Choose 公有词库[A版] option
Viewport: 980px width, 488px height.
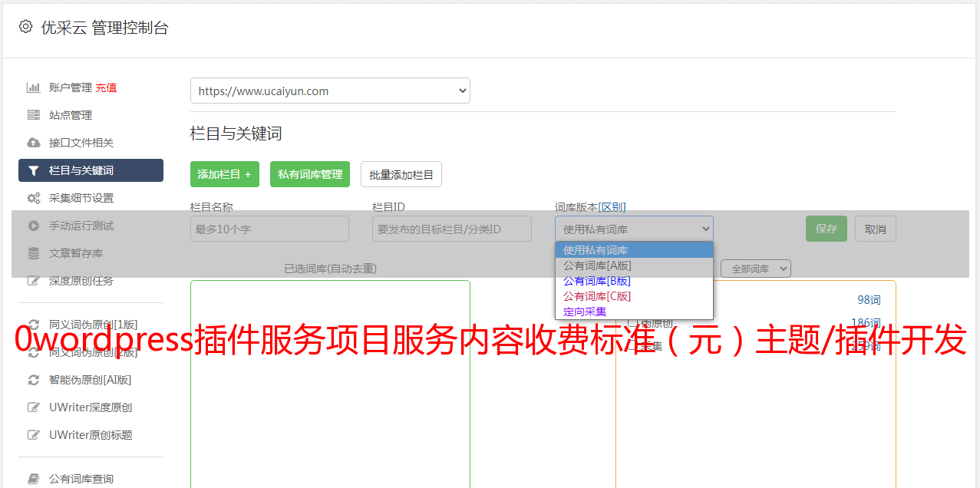634,265
